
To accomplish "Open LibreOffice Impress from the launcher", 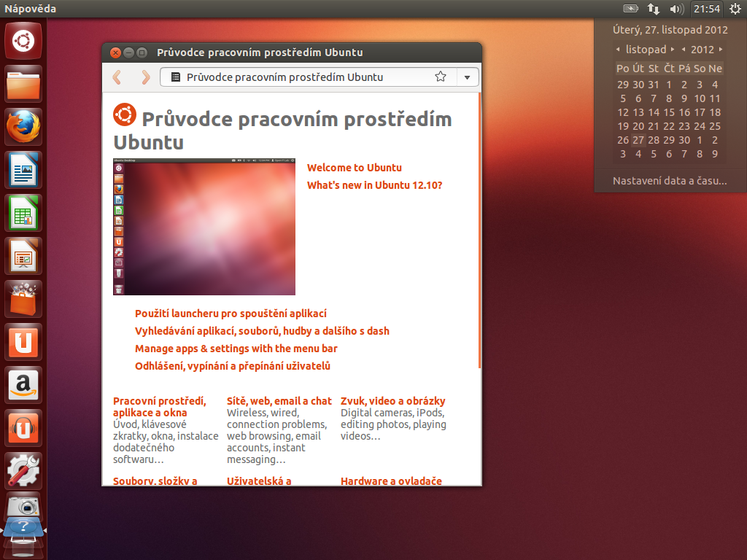I will (23, 256).
